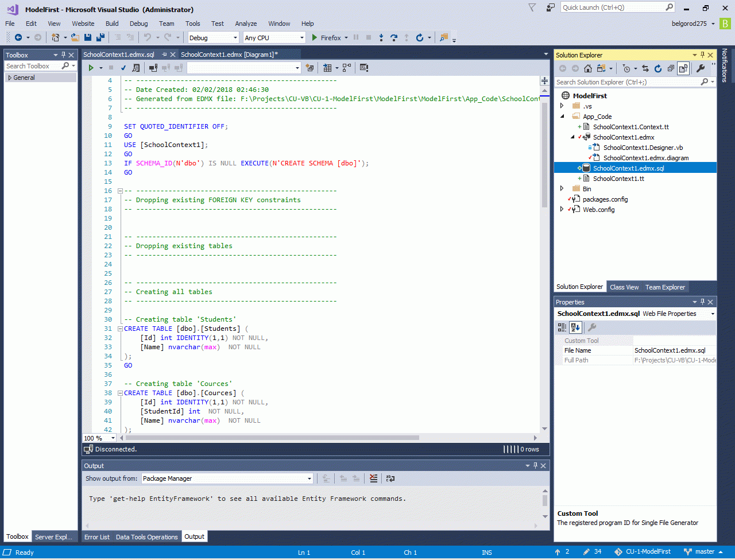Screen dimensions: 735x560
Task: Click the Refresh browser icon in the main toolbar
Action: pyautogui.click(x=420, y=37)
